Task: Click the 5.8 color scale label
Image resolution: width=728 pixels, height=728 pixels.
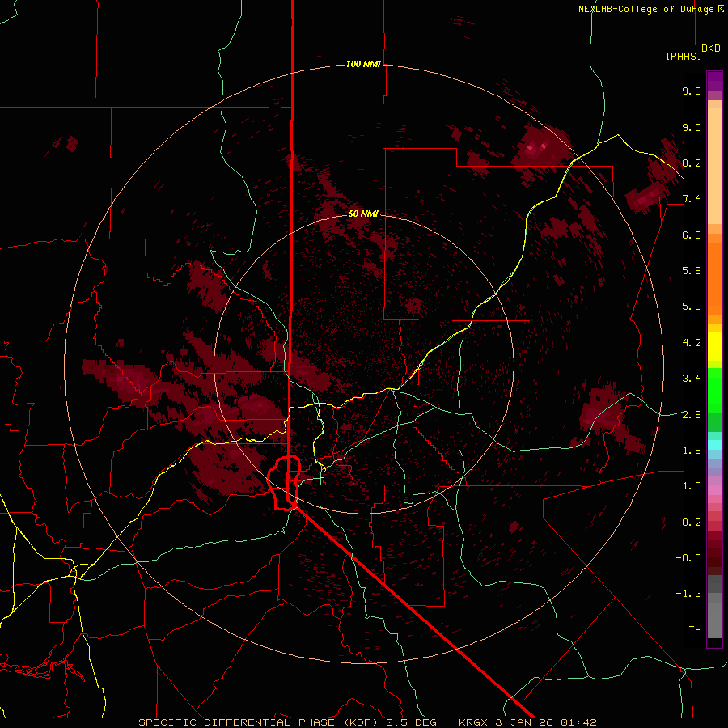Action: 692,271
